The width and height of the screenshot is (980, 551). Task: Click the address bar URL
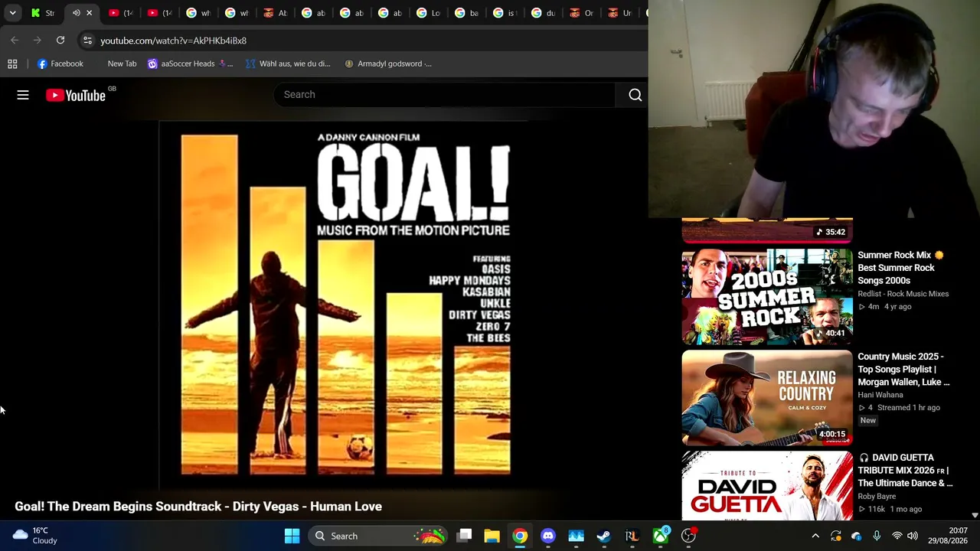(173, 41)
